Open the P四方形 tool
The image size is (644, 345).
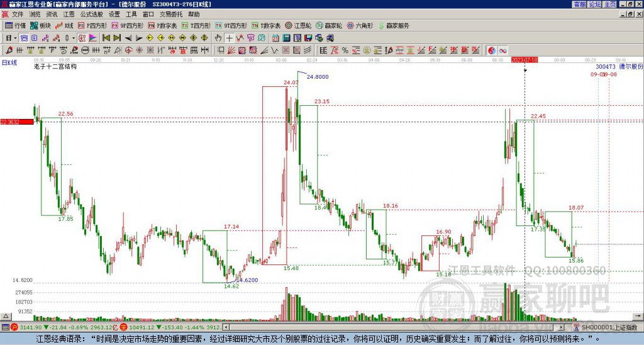pos(92,25)
